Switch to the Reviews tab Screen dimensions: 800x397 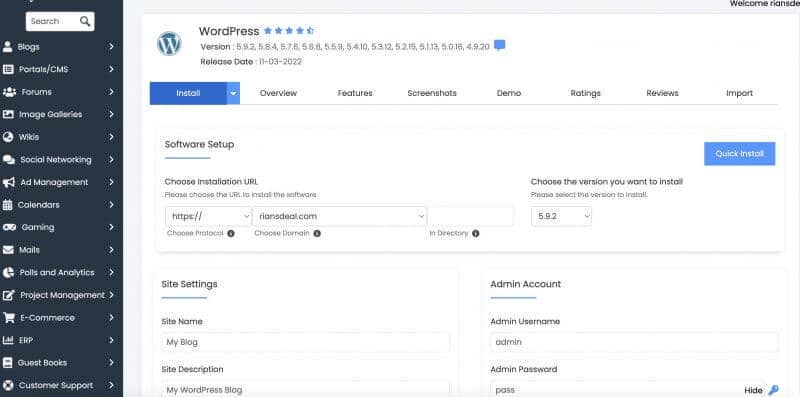coord(662,93)
